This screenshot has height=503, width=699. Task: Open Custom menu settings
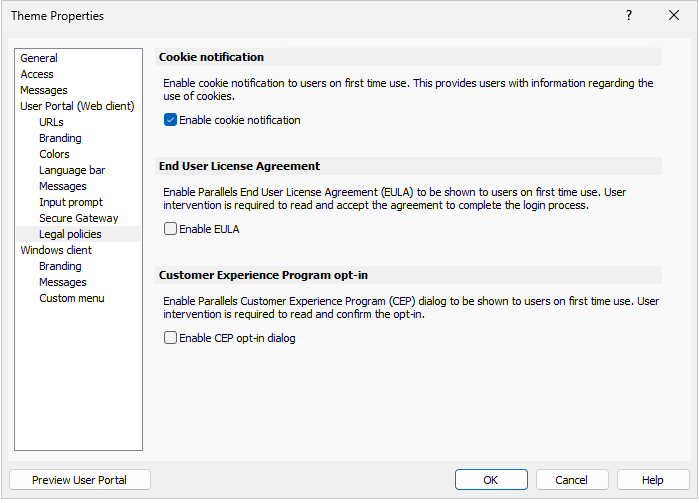(x=72, y=298)
